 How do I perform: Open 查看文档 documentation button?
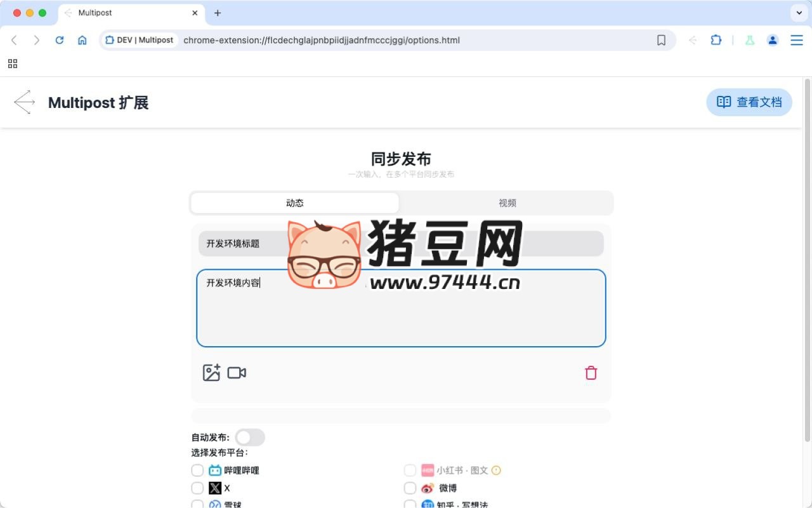pos(749,102)
